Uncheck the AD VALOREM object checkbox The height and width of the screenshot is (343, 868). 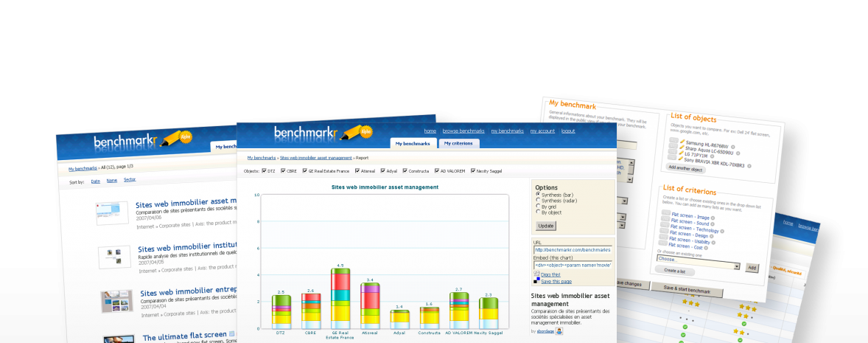click(437, 170)
